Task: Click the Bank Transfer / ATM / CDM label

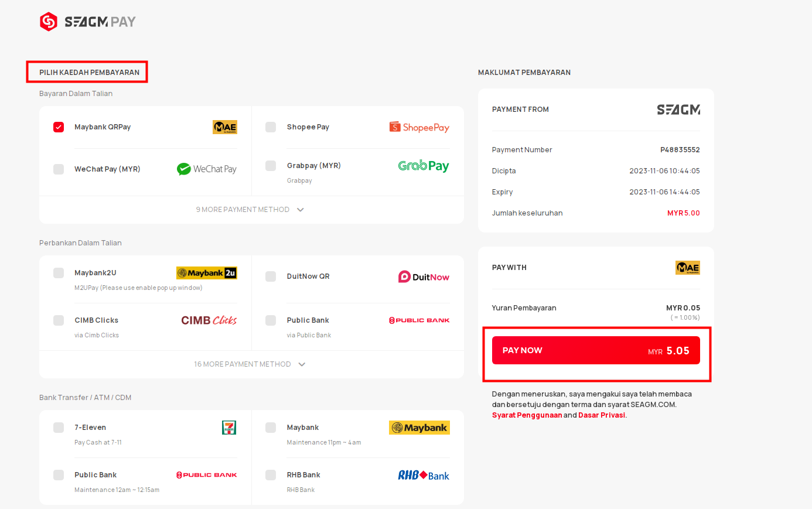Action: pos(86,398)
